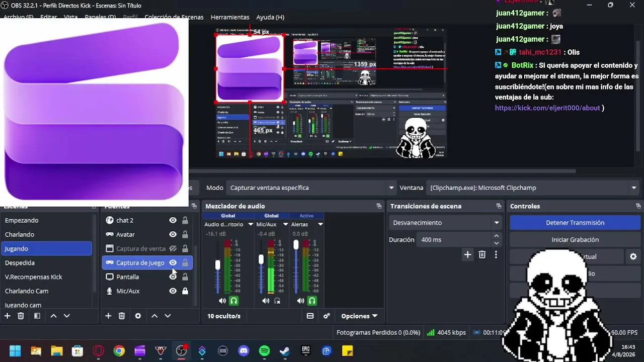
Task: Unlock the Mic/Aux source
Action: [185, 291]
